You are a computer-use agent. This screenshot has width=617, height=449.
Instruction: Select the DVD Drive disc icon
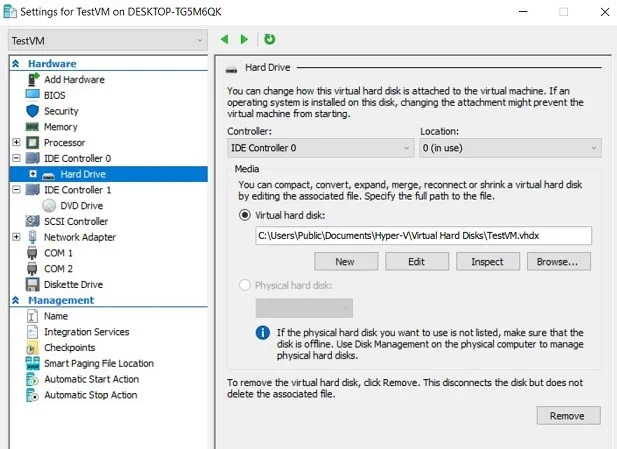click(50, 205)
